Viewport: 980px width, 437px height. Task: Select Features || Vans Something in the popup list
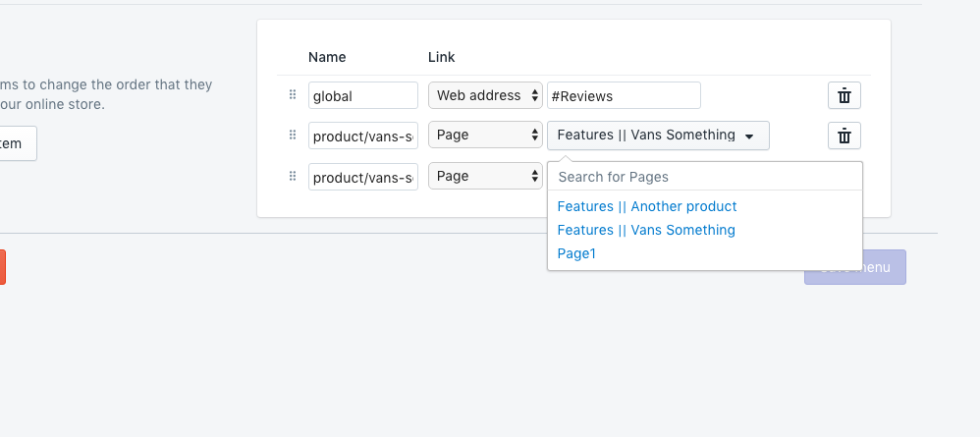click(x=645, y=230)
